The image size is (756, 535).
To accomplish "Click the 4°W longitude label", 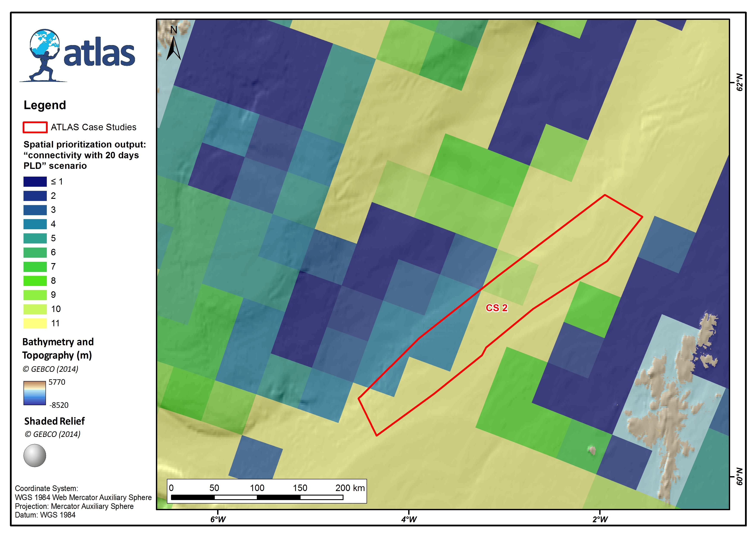I will point(409,519).
